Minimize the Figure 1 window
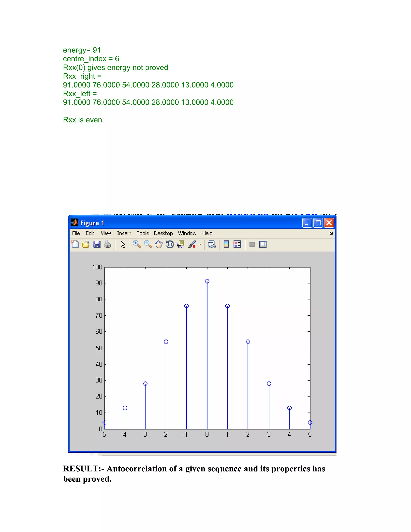 click(307, 223)
